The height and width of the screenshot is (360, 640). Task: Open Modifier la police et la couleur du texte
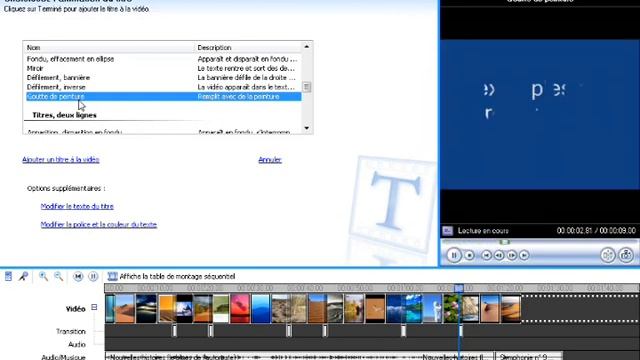click(99, 224)
